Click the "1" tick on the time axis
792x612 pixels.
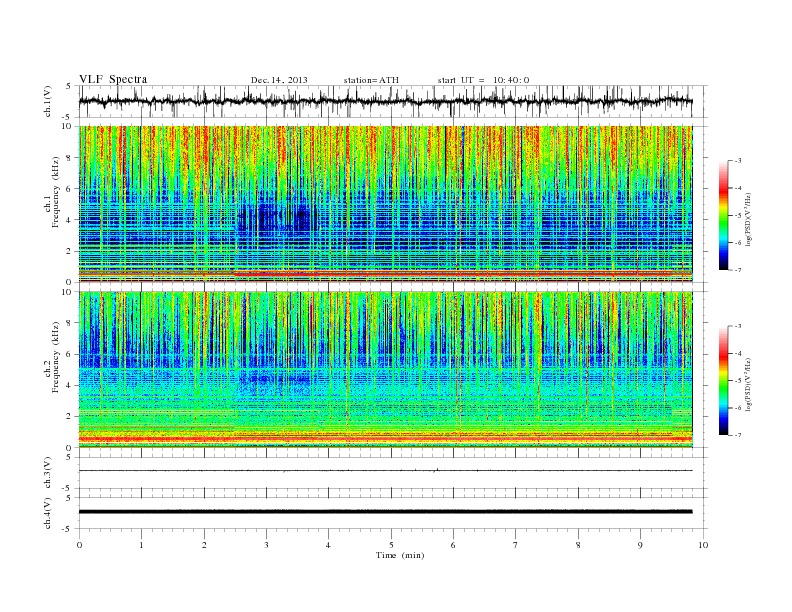coord(141,545)
